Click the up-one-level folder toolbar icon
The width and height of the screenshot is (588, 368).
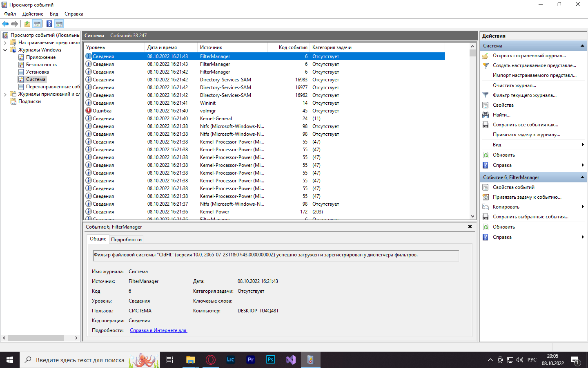(x=27, y=24)
